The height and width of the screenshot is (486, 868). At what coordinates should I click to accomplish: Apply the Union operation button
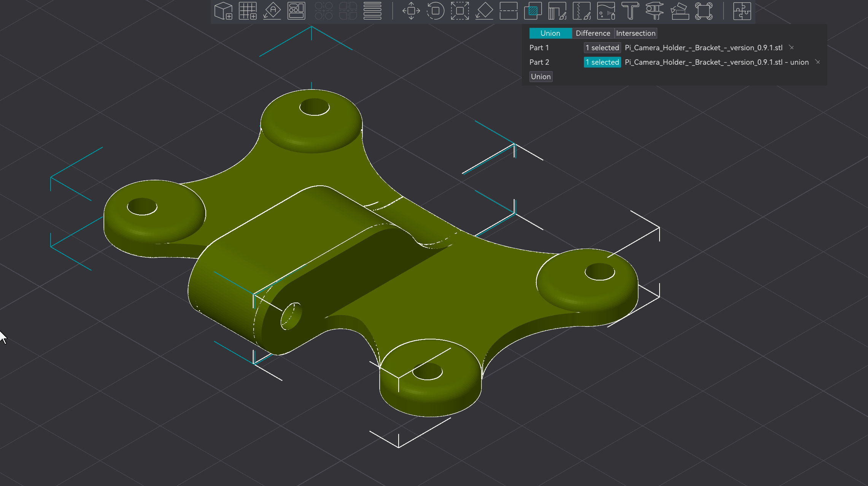pyautogui.click(x=541, y=76)
